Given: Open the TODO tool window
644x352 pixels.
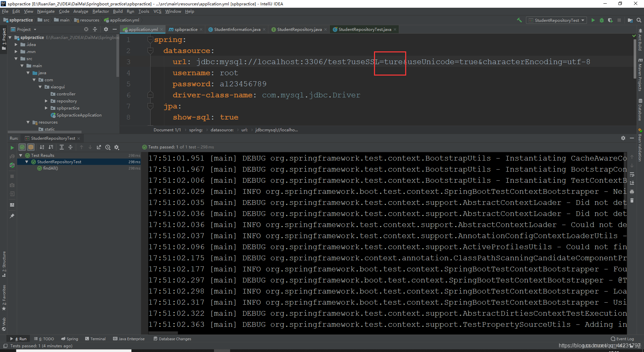Looking at the screenshot, I should click(x=44, y=339).
